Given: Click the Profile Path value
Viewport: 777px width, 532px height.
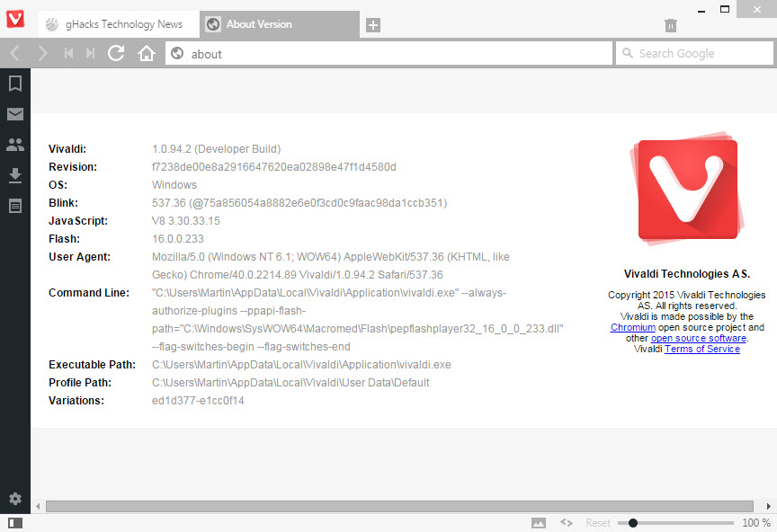Looking at the screenshot, I should tap(290, 383).
